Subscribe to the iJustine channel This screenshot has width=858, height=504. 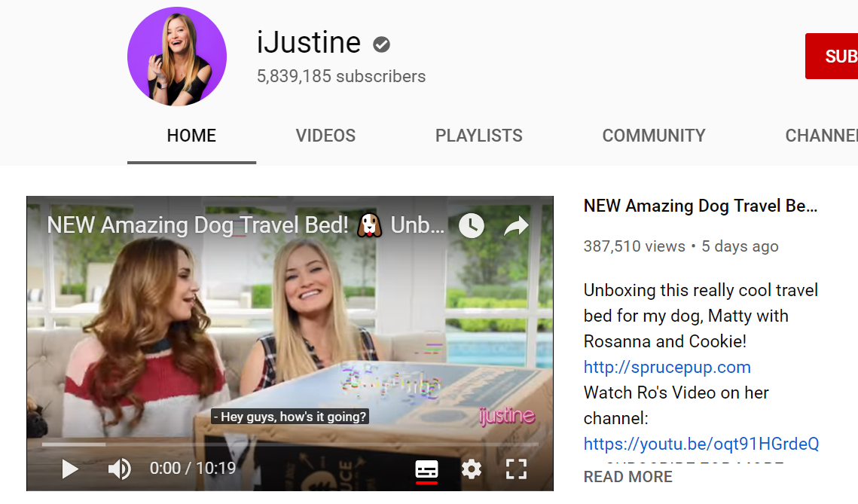831,57
